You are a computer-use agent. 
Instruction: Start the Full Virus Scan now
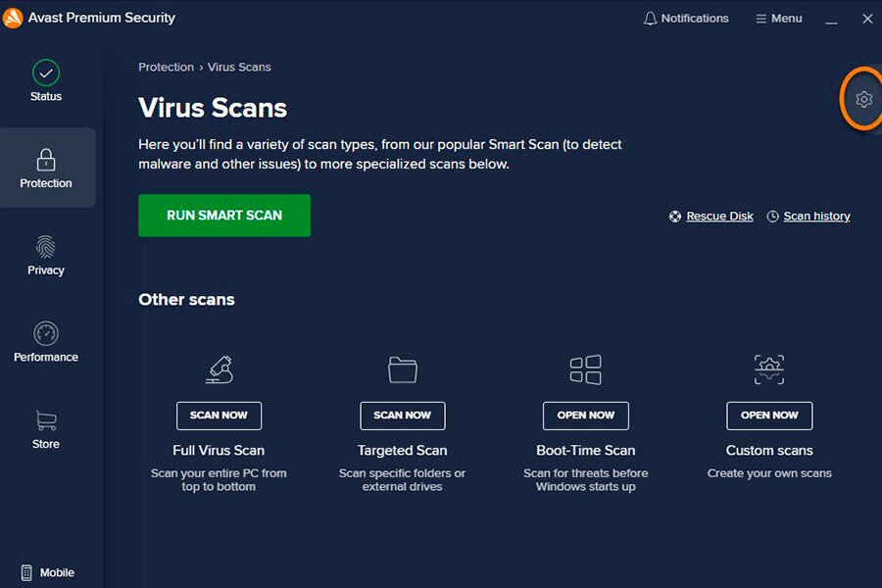pos(219,416)
